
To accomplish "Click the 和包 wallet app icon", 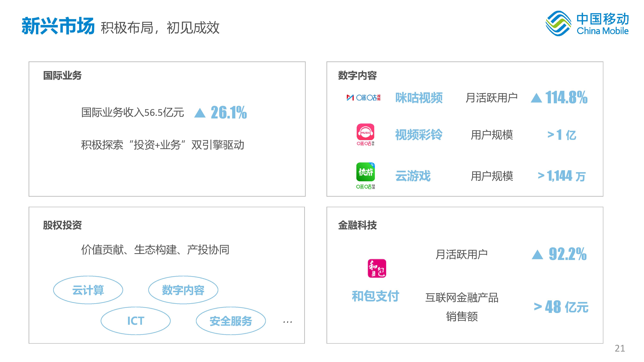I will click(377, 268).
